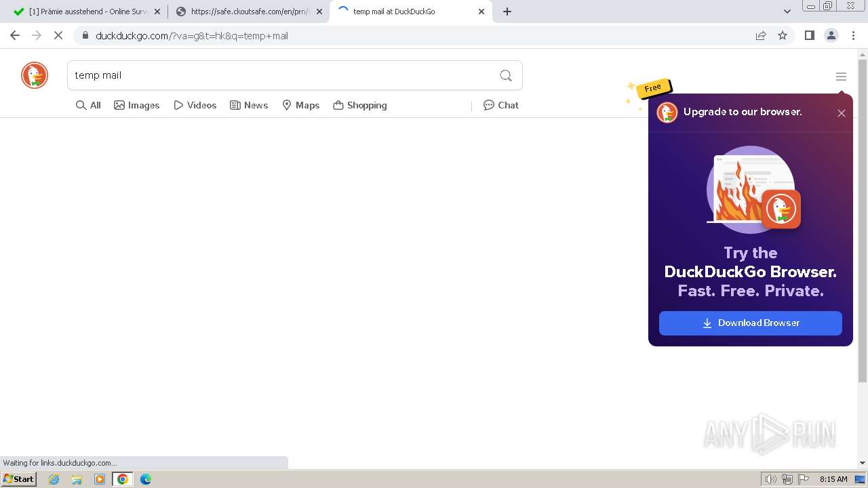The image size is (868, 488).
Task: Share this page icon
Action: [x=761, y=35]
